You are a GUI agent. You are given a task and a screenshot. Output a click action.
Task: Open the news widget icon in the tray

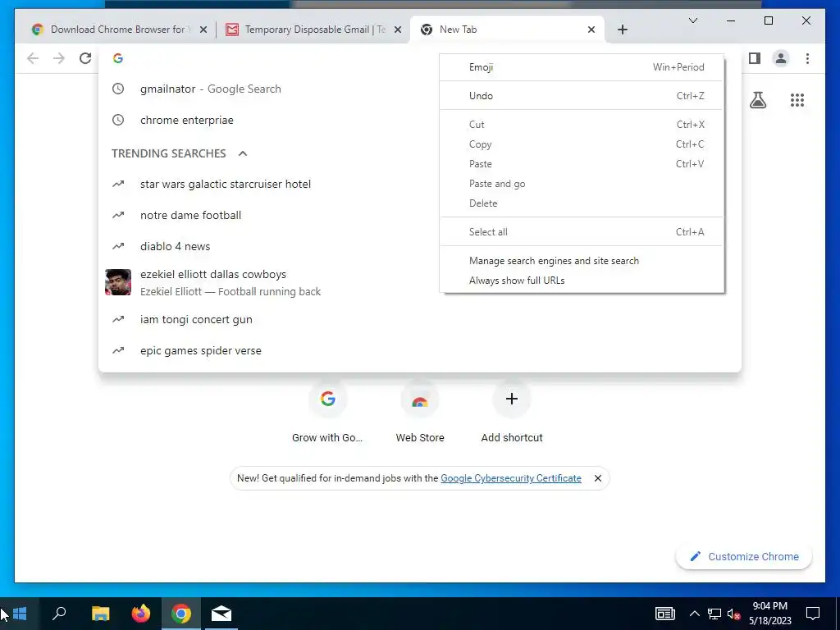click(664, 614)
